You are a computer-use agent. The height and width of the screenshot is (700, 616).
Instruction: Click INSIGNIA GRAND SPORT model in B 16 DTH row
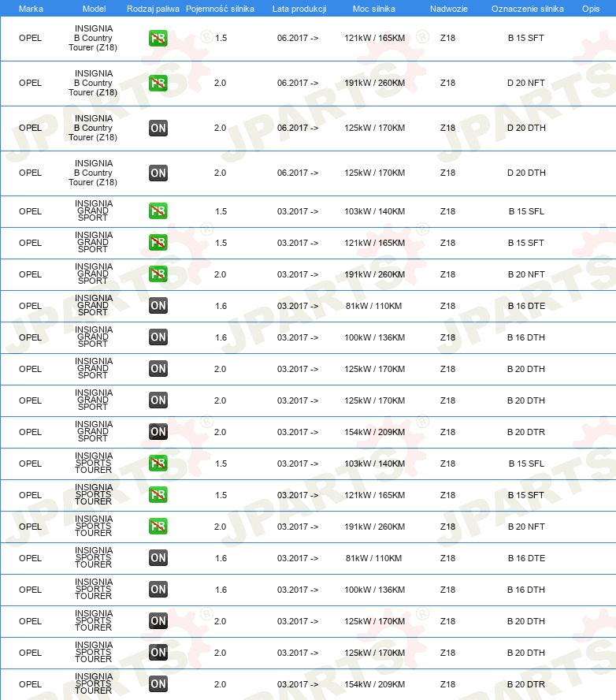pyautogui.click(x=94, y=337)
